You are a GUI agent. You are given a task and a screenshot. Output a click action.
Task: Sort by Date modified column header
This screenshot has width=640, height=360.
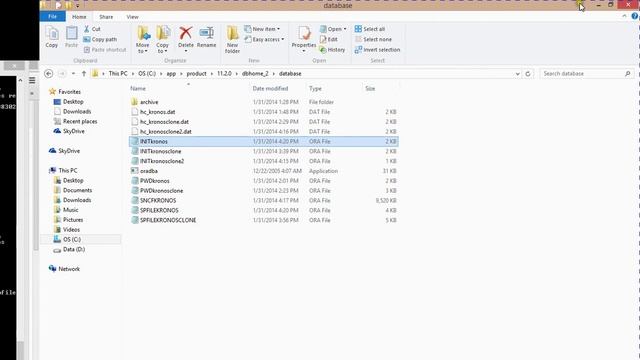click(270, 89)
